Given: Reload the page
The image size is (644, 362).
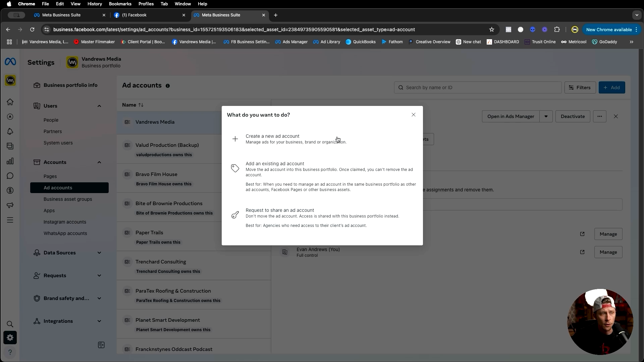Looking at the screenshot, I should coord(32,29).
